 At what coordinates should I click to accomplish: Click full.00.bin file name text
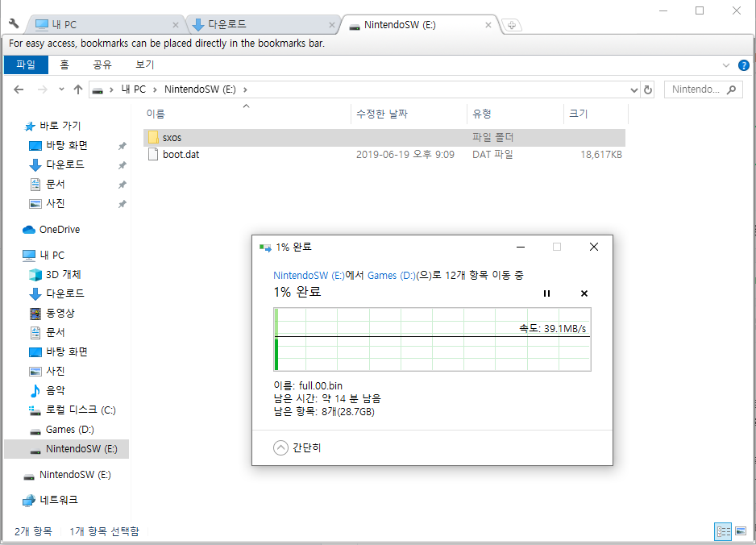(x=321, y=386)
